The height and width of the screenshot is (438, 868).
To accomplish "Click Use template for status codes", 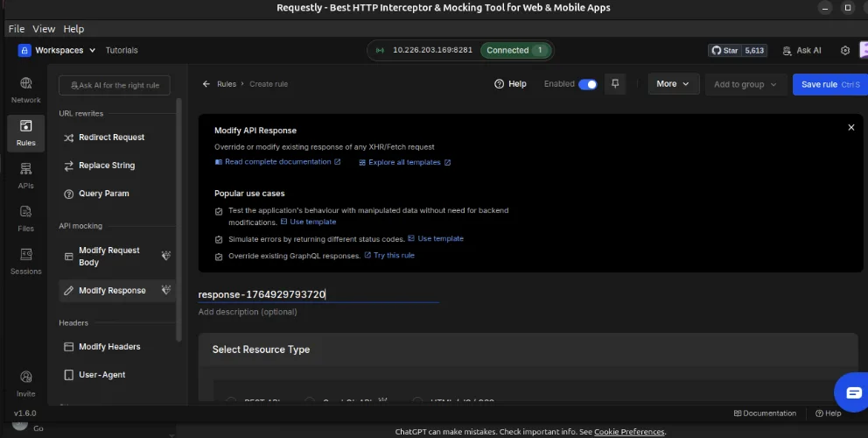I will (x=436, y=238).
